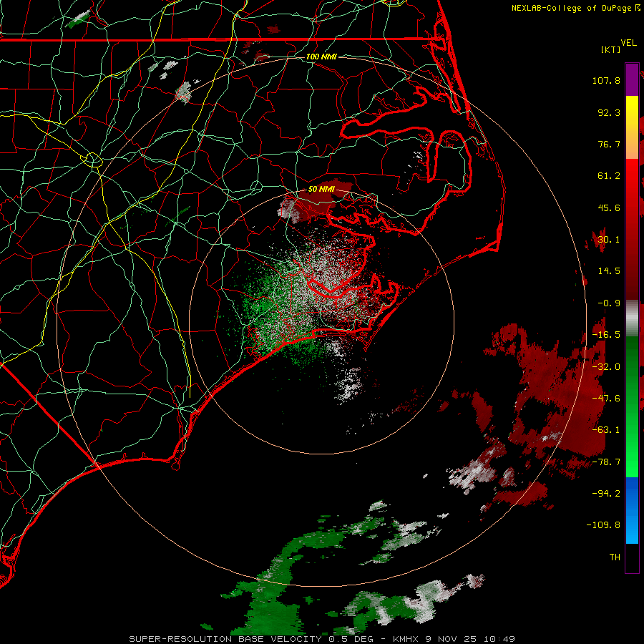This screenshot has height=644, width=644.
Task: Click the 92.3 legend value
Action: tap(609, 112)
